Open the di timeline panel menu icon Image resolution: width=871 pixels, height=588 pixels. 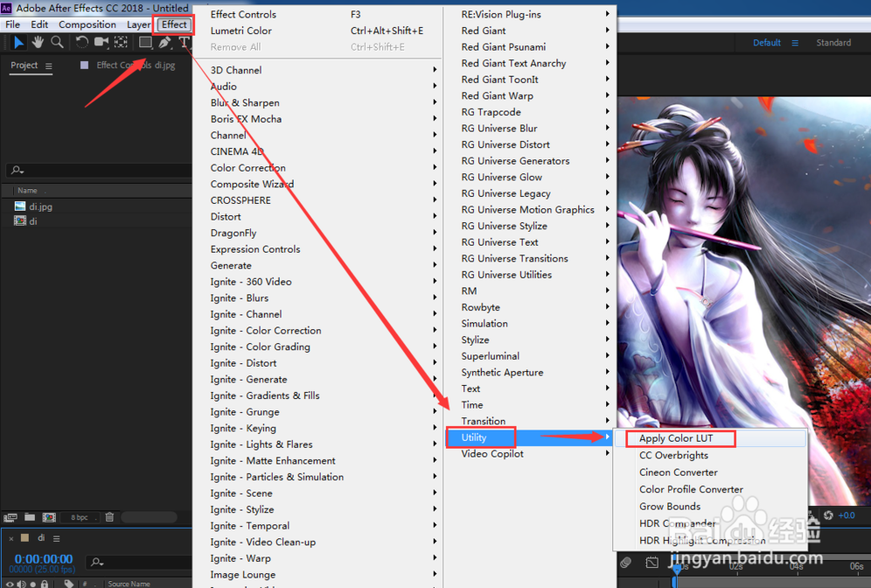(56, 538)
